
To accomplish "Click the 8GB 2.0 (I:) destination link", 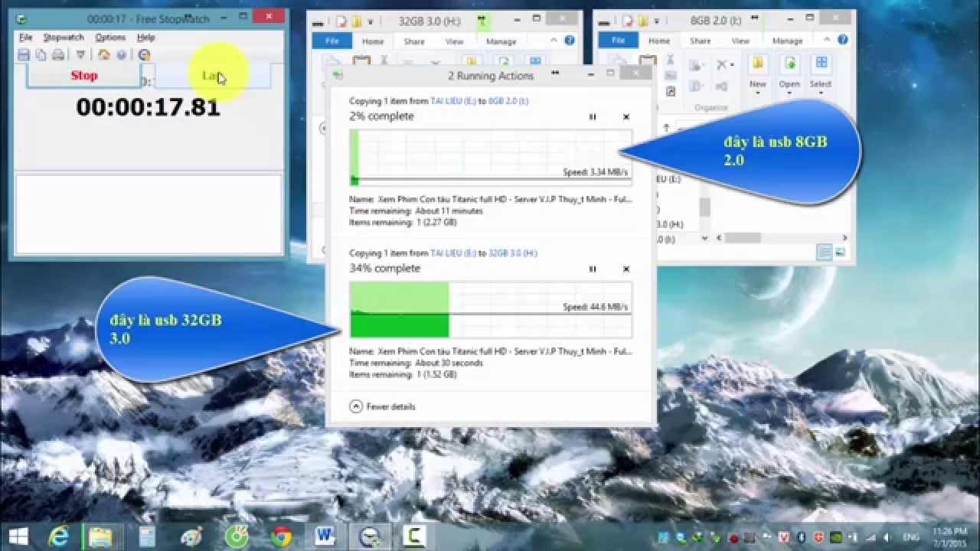I will click(508, 101).
